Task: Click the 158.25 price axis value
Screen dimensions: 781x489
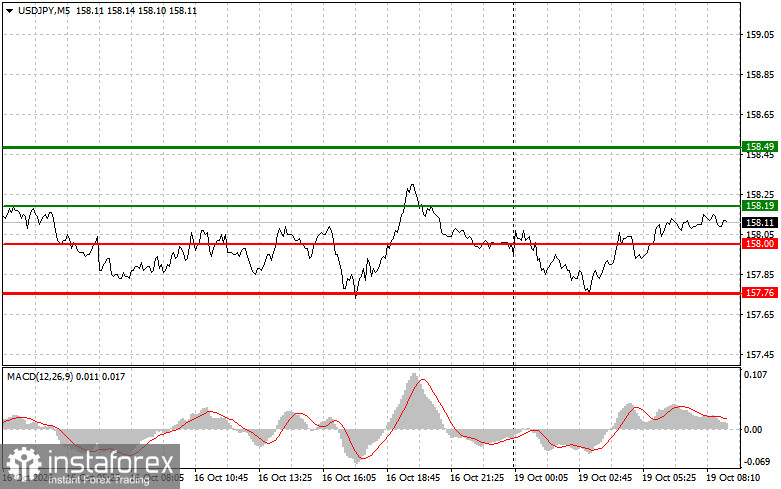Action: click(760, 195)
